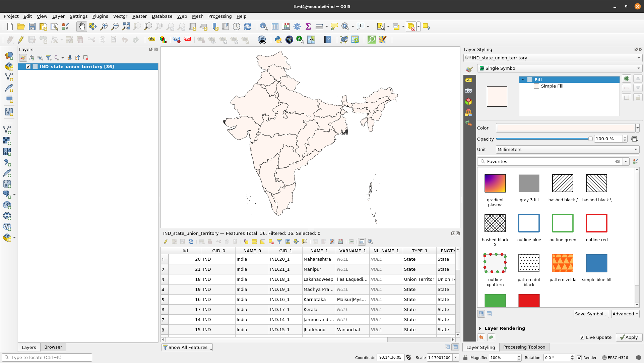The image size is (644, 363).
Task: Switch to icon view of symbol list
Action: pyautogui.click(x=481, y=314)
